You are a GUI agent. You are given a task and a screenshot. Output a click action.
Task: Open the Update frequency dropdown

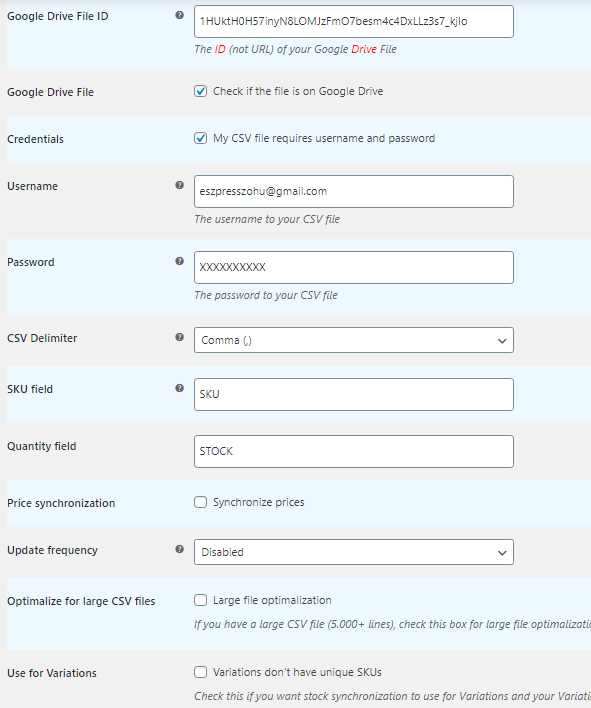pos(354,552)
